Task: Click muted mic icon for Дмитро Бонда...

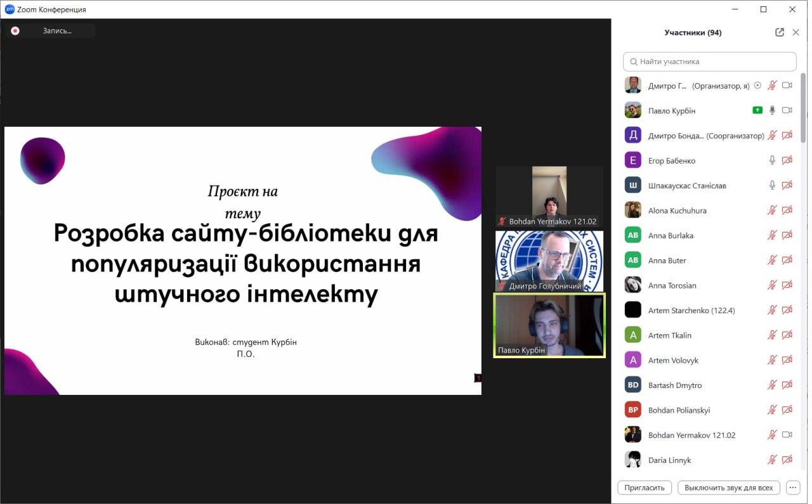Action: coord(772,135)
